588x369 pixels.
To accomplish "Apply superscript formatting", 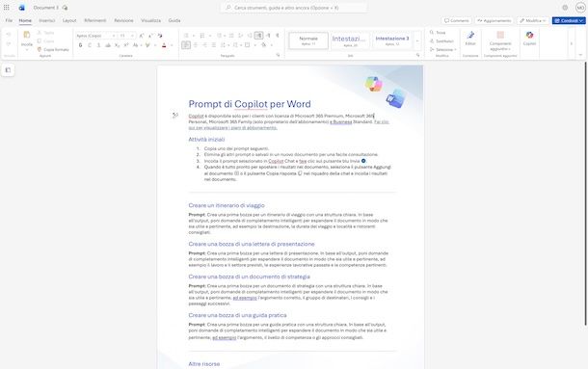I will [x=126, y=45].
